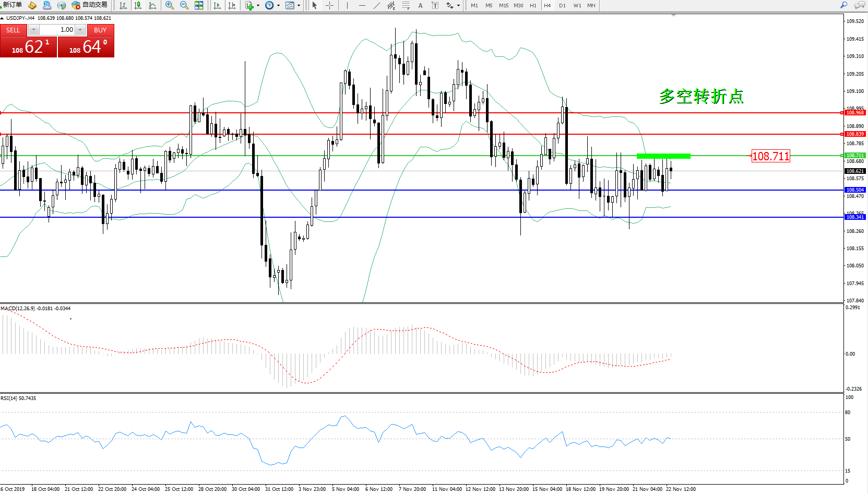This screenshot has width=868, height=494.
Task: Select the text label tool (A)
Action: [x=420, y=5]
